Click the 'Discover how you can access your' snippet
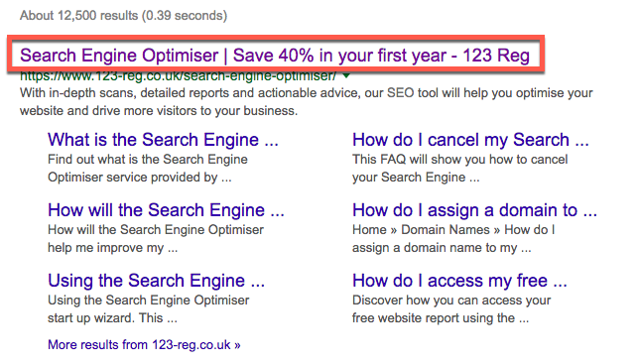The height and width of the screenshot is (364, 639). coord(451,301)
